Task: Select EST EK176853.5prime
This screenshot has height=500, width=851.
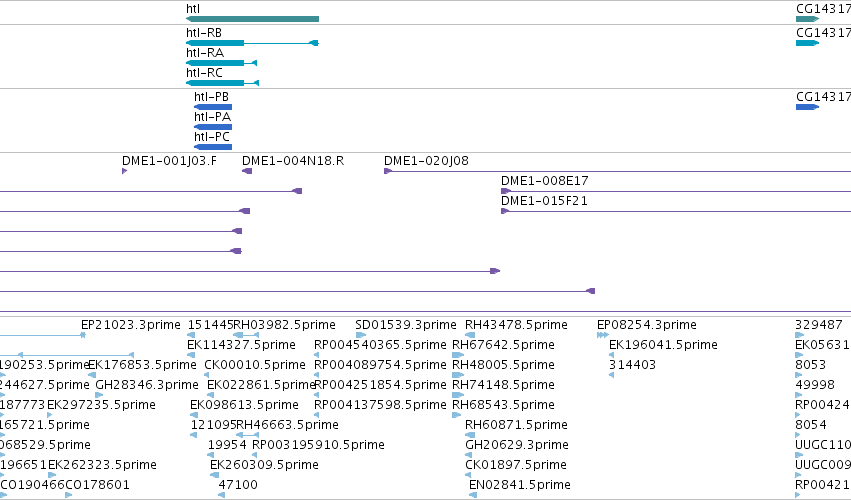Action: tap(142, 365)
